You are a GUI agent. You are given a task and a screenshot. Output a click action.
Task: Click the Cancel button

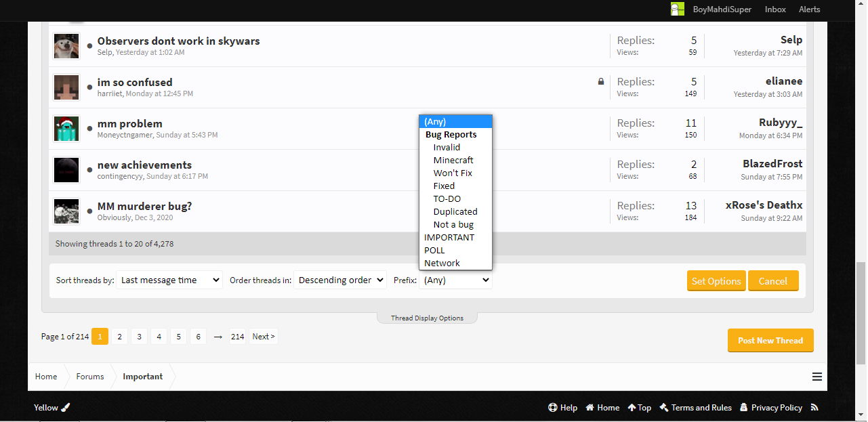[x=773, y=281]
